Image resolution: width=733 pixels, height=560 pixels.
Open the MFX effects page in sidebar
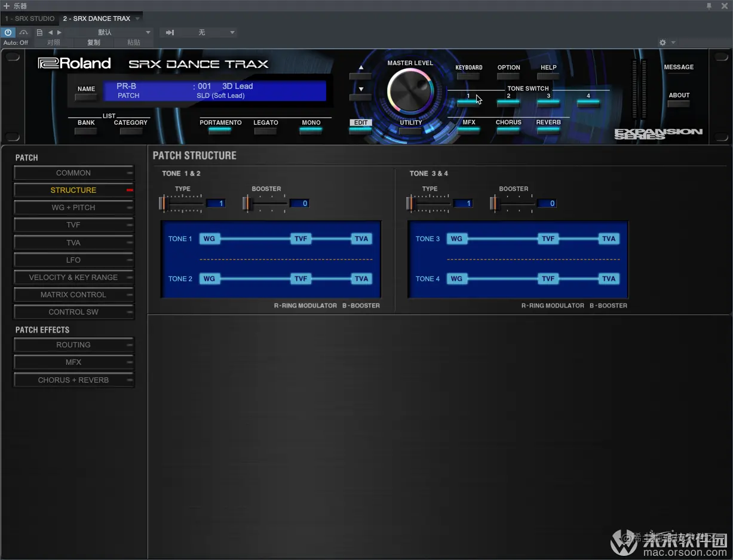point(73,362)
